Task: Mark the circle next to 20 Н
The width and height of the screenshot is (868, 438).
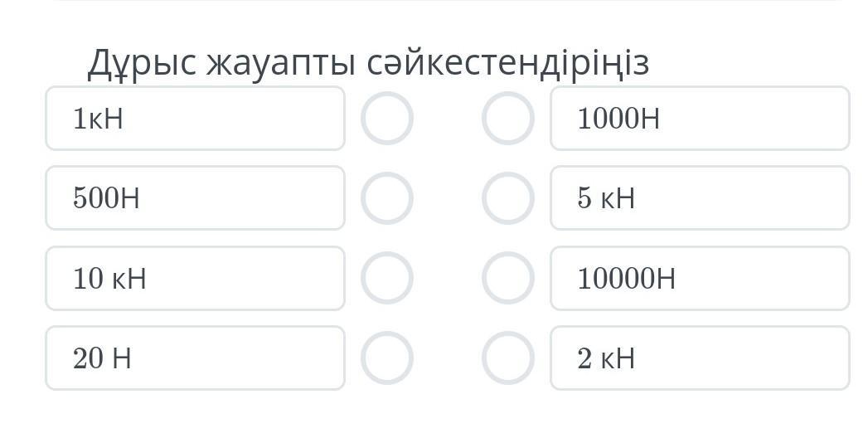Action: coord(386,358)
